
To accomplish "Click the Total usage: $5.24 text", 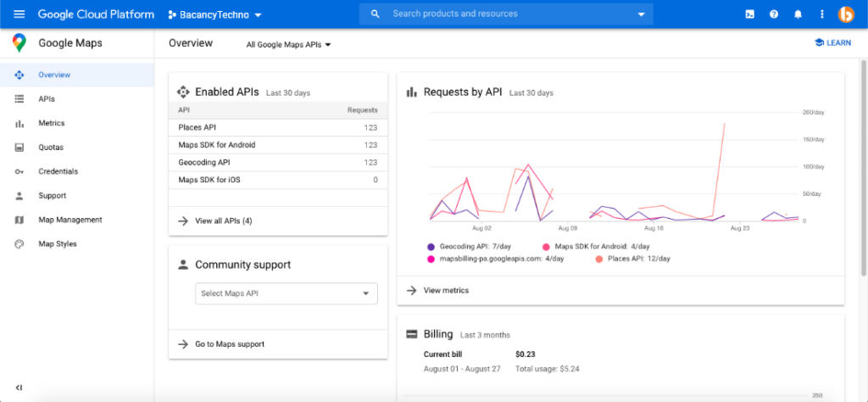I will point(547,369).
